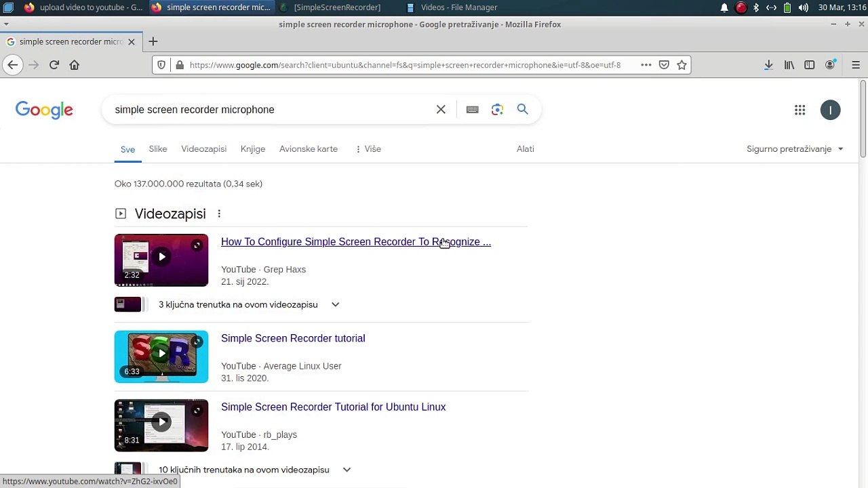Open a new browser tab
This screenshot has height=488, width=868.
[153, 41]
